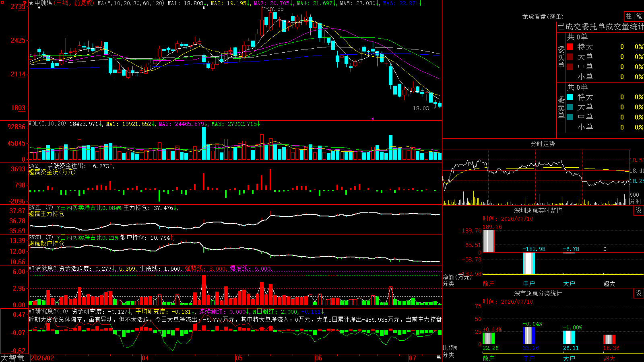Click the 超赢主力持仓 indicator name
This screenshot has height=362, width=644.
[x=46, y=214]
